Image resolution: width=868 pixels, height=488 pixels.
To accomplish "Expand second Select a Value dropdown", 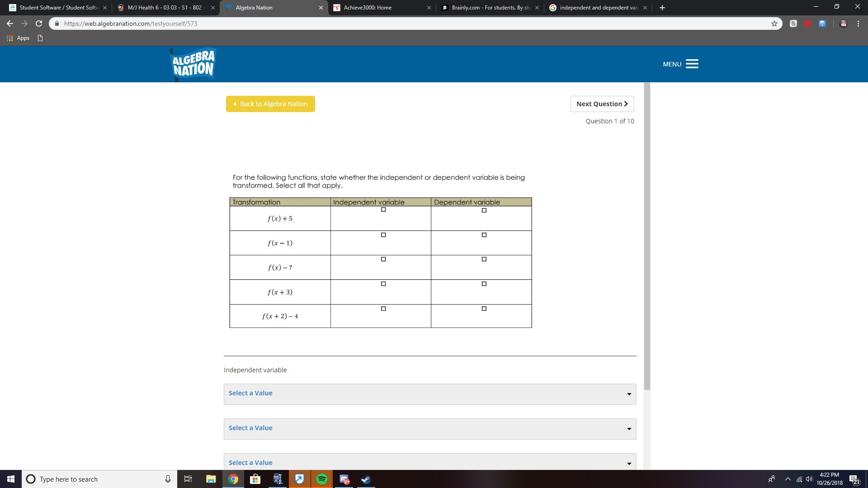I will (x=429, y=428).
